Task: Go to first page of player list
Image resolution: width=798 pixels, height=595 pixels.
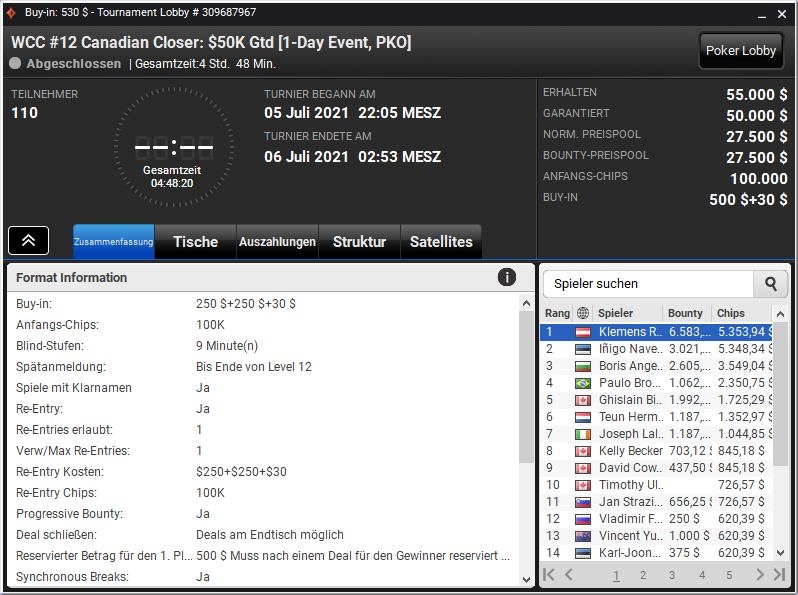Action: [549, 575]
